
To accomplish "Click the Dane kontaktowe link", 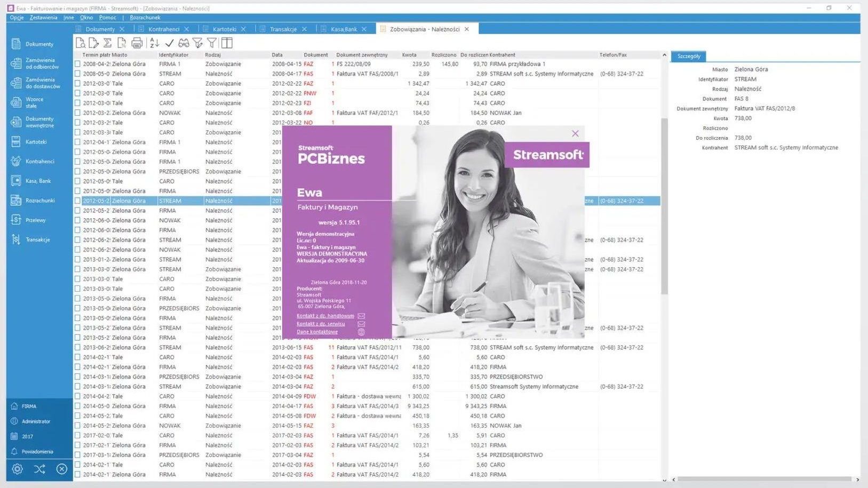I will [x=317, y=332].
